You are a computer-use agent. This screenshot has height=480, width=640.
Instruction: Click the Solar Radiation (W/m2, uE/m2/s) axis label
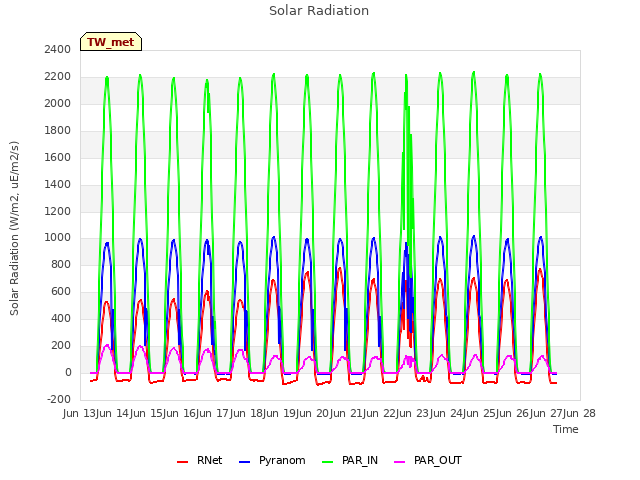(14, 228)
